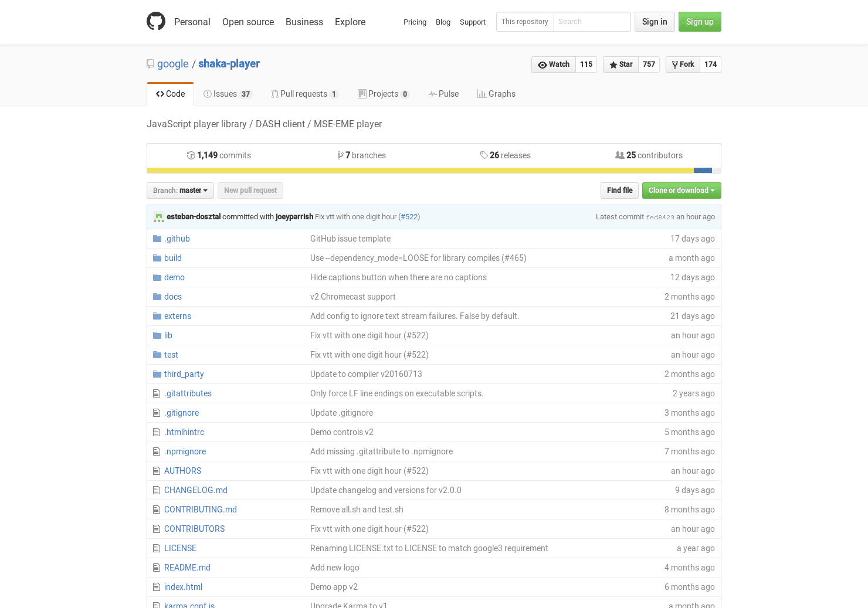
Task: Click the Find file button
Action: coord(619,191)
